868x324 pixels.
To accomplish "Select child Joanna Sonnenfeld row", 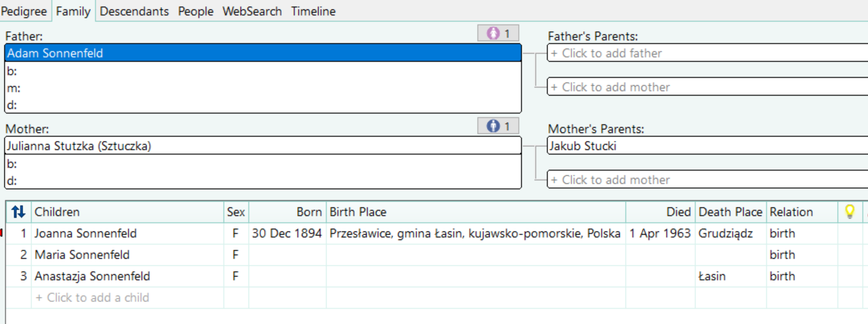I will pos(86,234).
